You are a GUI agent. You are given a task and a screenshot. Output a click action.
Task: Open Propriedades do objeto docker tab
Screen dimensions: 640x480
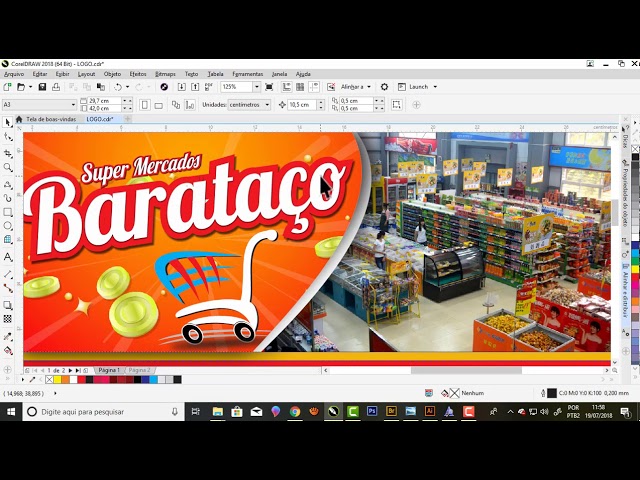(x=625, y=194)
